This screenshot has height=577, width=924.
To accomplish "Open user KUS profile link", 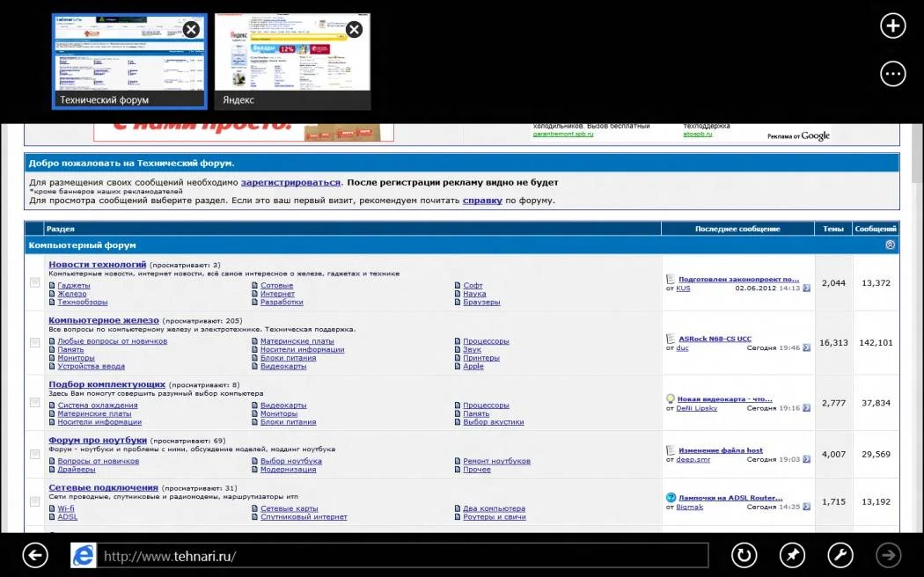I will tap(683, 288).
